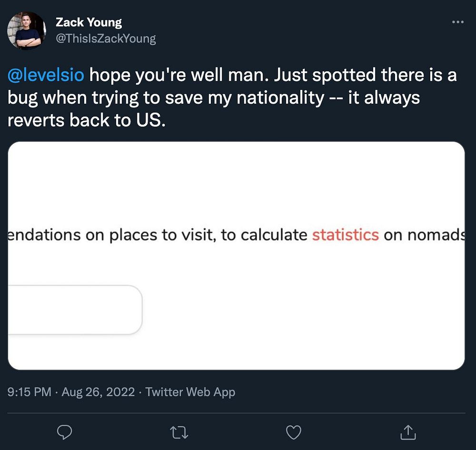Viewport: 476px width, 450px height.
Task: Open the Twitter Web App source link
Action: click(x=190, y=392)
